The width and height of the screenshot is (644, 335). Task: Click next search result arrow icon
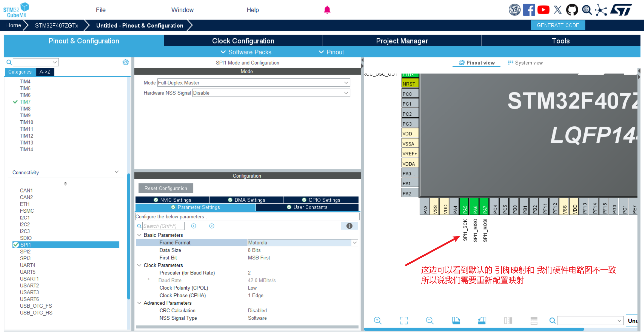pyautogui.click(x=212, y=226)
